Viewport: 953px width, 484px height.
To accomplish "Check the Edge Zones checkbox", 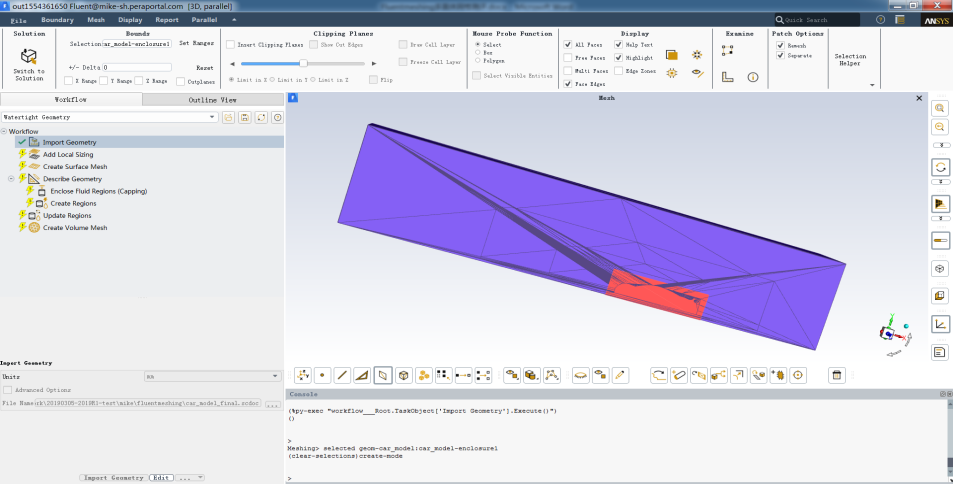I will click(618, 71).
